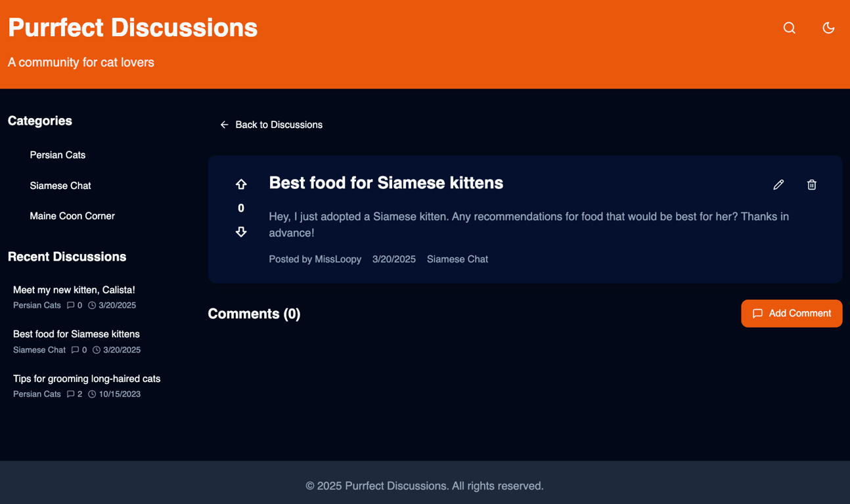This screenshot has width=850, height=504.
Task: Click Back to Discussions
Action: (x=279, y=124)
